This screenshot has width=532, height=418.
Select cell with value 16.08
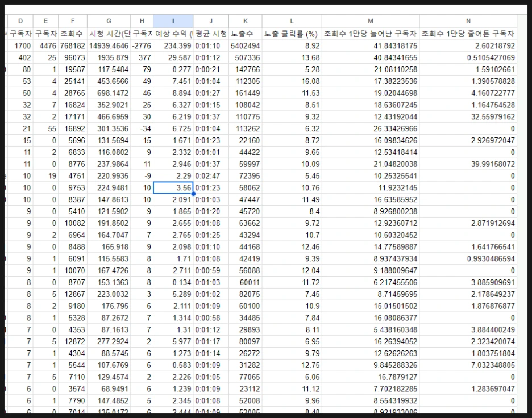click(x=292, y=81)
